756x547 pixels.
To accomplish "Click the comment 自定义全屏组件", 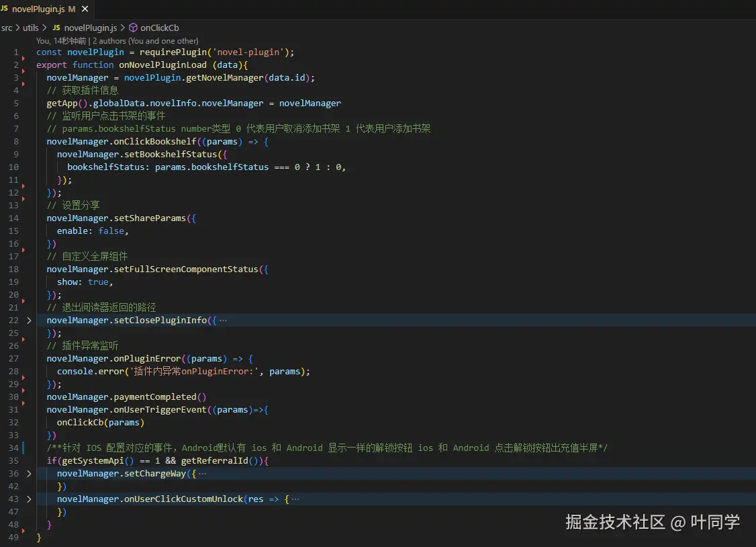I will (87, 257).
